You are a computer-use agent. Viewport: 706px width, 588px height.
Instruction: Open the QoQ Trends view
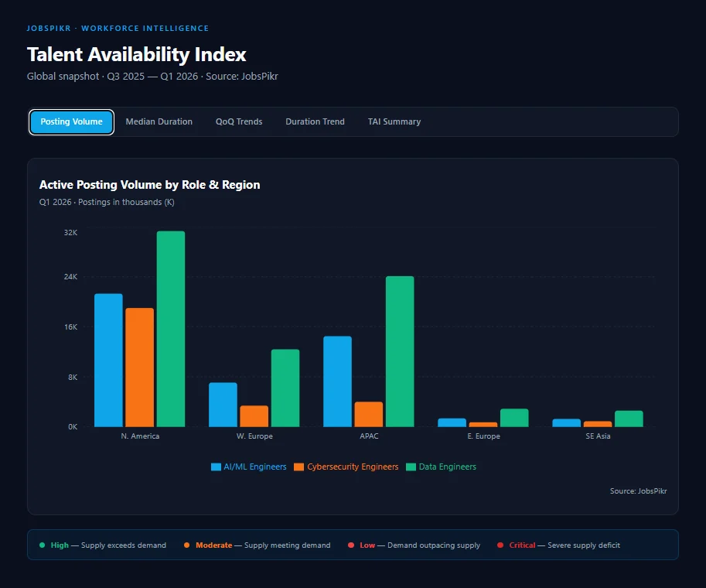[239, 121]
